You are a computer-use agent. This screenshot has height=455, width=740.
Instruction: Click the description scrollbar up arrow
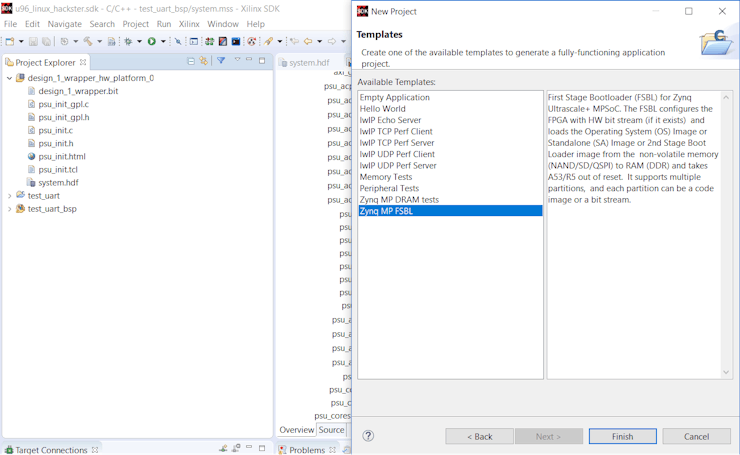point(726,97)
